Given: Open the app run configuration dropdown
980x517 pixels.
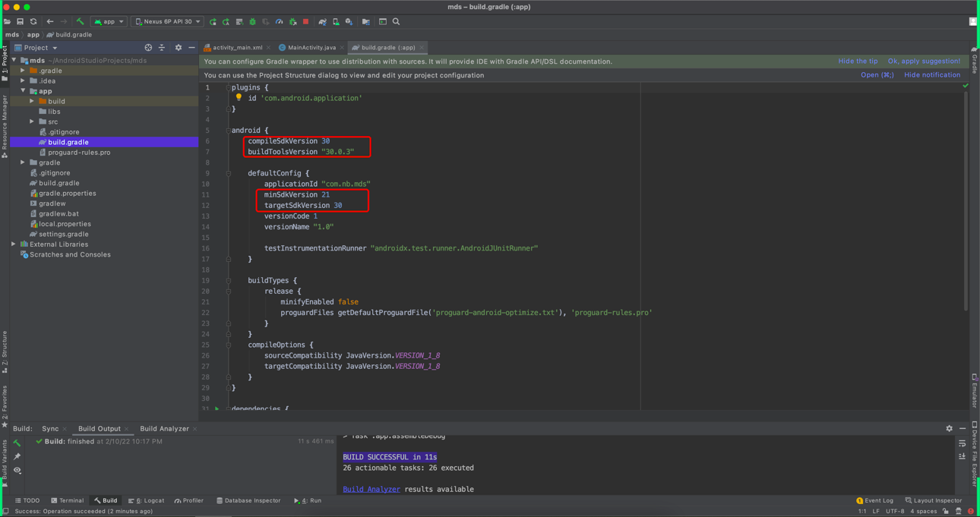Looking at the screenshot, I should pyautogui.click(x=109, y=22).
